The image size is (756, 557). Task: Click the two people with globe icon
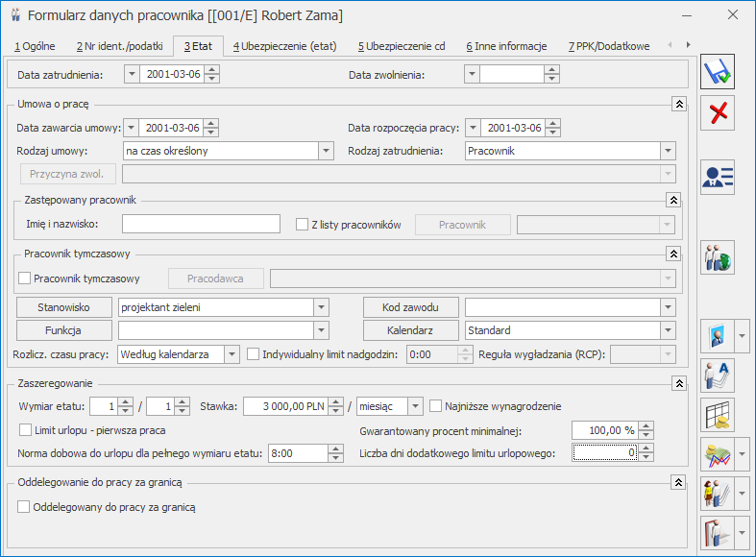coord(717,257)
